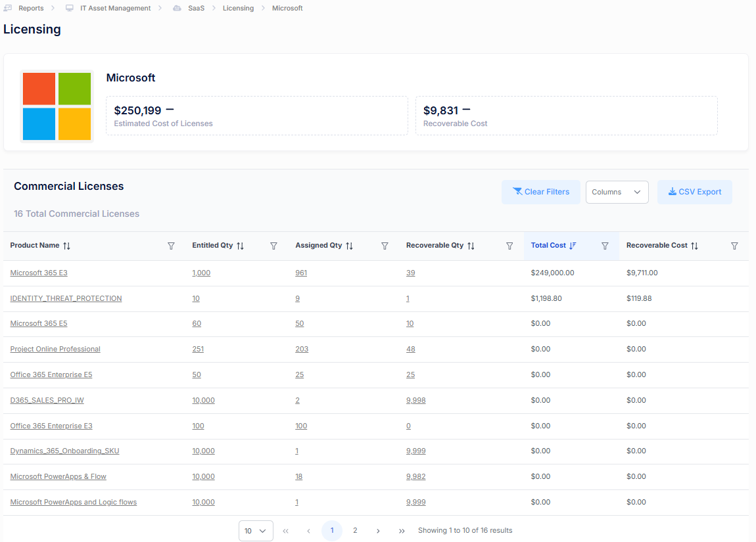
Task: Sort by Recoverable Qty arrows
Action: [471, 246]
